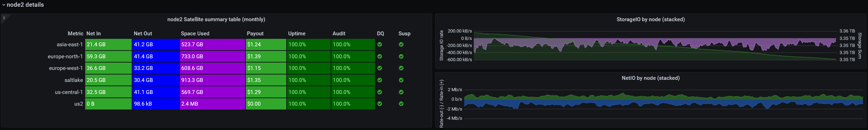This screenshot has width=868, height=130.
Task: Collapse the node2 details row
Action: (x=23, y=5)
